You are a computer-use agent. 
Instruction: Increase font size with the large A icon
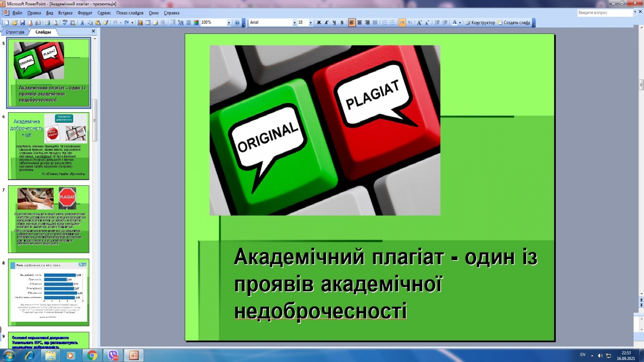(419, 23)
